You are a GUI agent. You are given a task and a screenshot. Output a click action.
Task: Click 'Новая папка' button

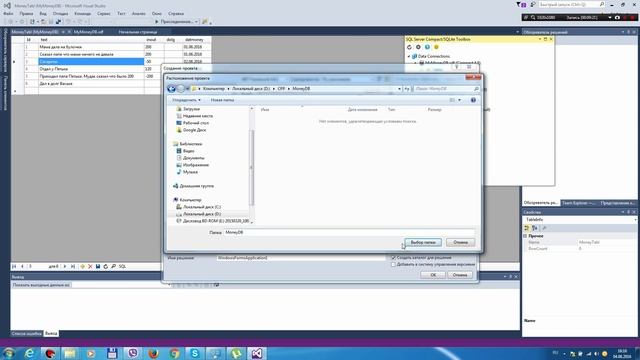[222, 100]
